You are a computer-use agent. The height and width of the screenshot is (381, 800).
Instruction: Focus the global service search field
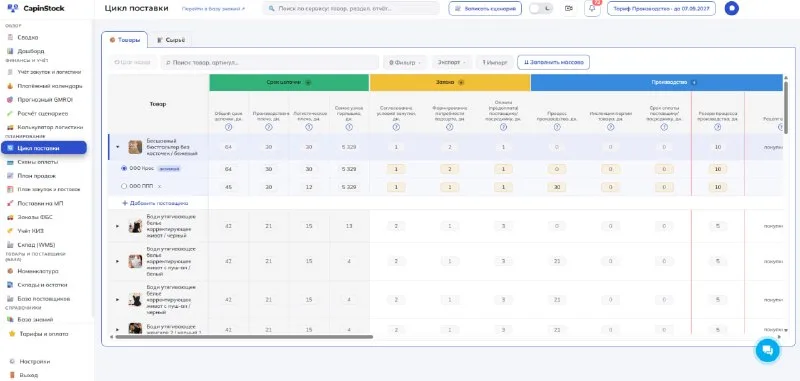[351, 9]
